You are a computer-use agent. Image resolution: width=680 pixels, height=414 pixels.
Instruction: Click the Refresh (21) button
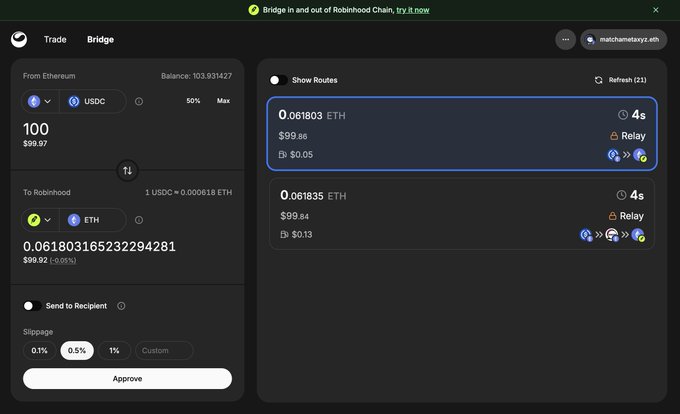620,80
